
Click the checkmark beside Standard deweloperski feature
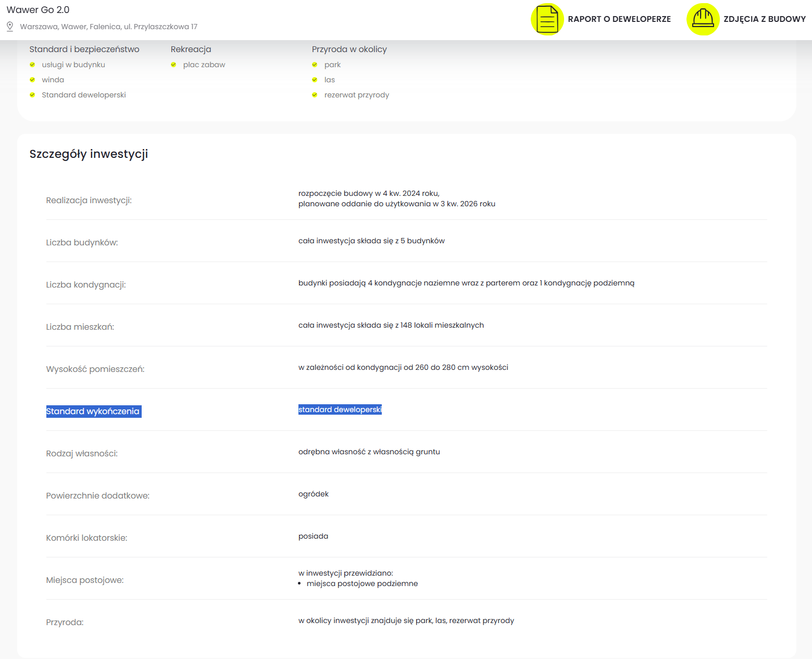point(32,95)
